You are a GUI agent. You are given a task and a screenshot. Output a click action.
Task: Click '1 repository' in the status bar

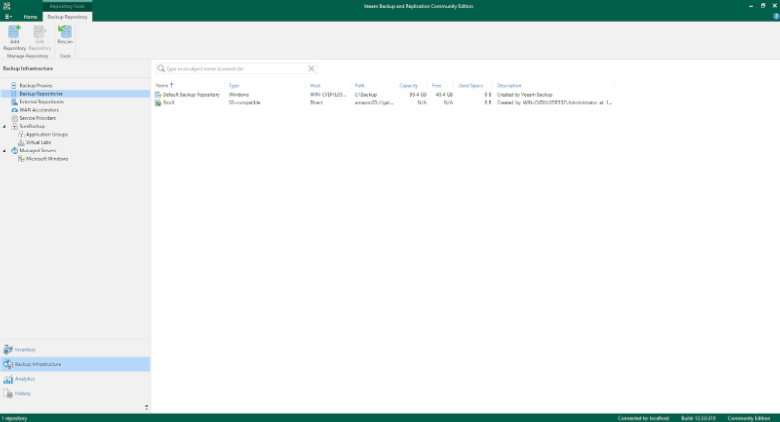(14, 418)
